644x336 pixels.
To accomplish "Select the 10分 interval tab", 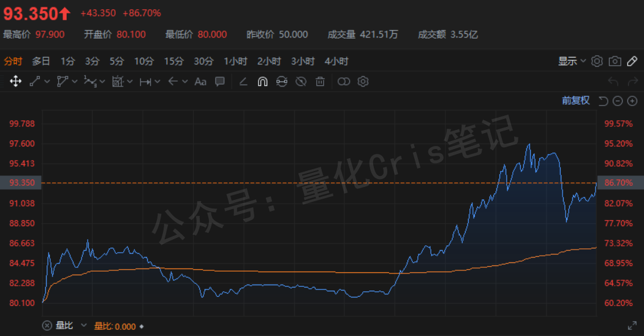I will click(144, 61).
